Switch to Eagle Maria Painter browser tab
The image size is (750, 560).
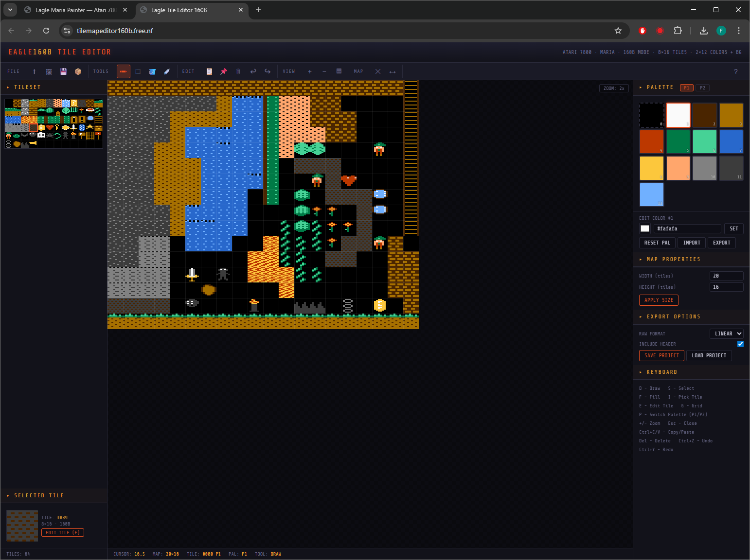(x=76, y=10)
